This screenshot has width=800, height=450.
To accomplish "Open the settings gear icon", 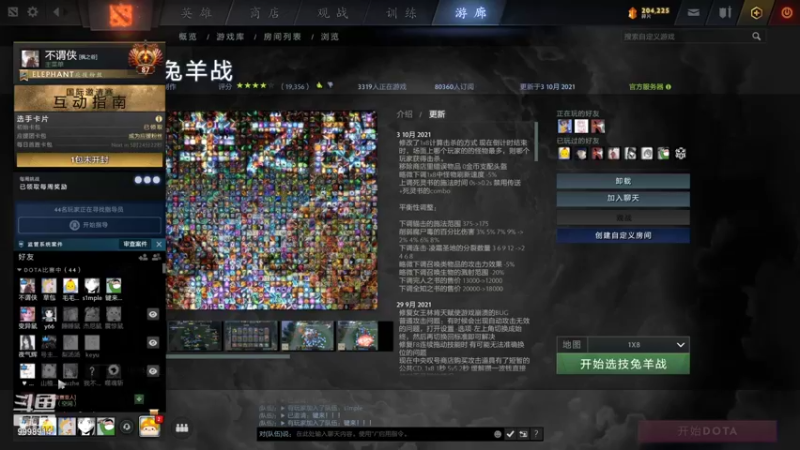I will [x=33, y=11].
